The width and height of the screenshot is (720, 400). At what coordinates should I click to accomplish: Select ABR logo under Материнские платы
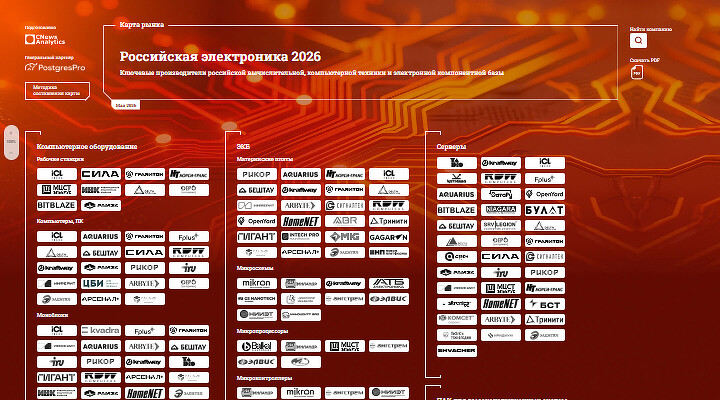[x=345, y=221]
